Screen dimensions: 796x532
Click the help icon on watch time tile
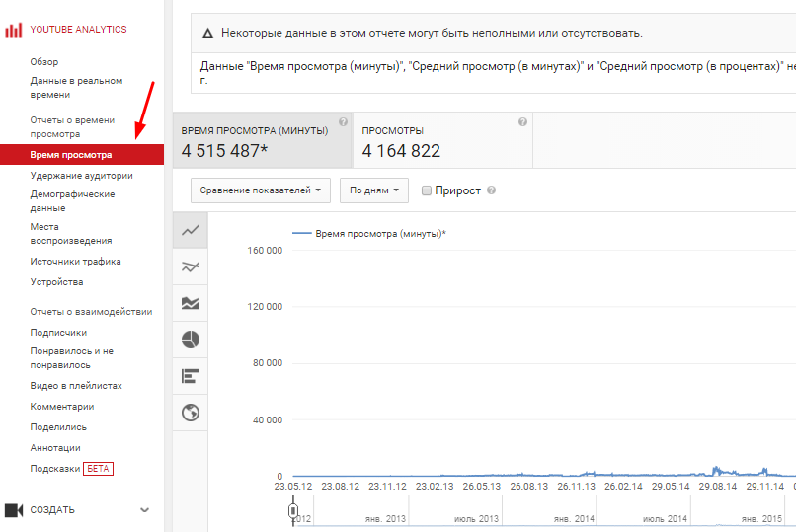tap(343, 121)
